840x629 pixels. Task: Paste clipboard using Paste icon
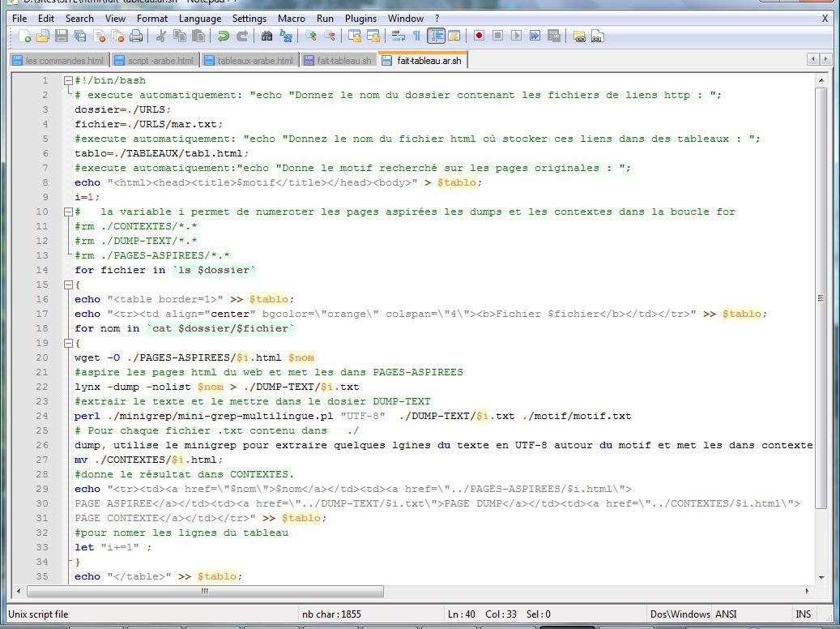point(198,36)
